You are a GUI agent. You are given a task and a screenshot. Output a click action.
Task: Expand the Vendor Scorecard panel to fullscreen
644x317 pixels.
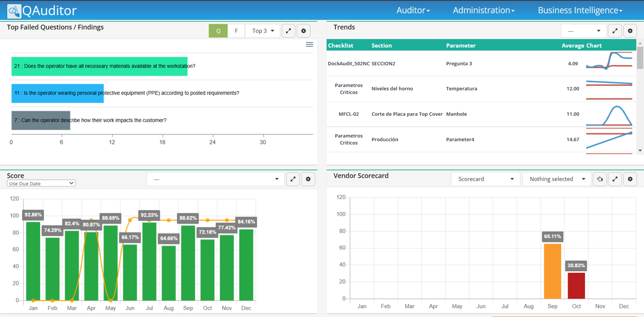[615, 179]
